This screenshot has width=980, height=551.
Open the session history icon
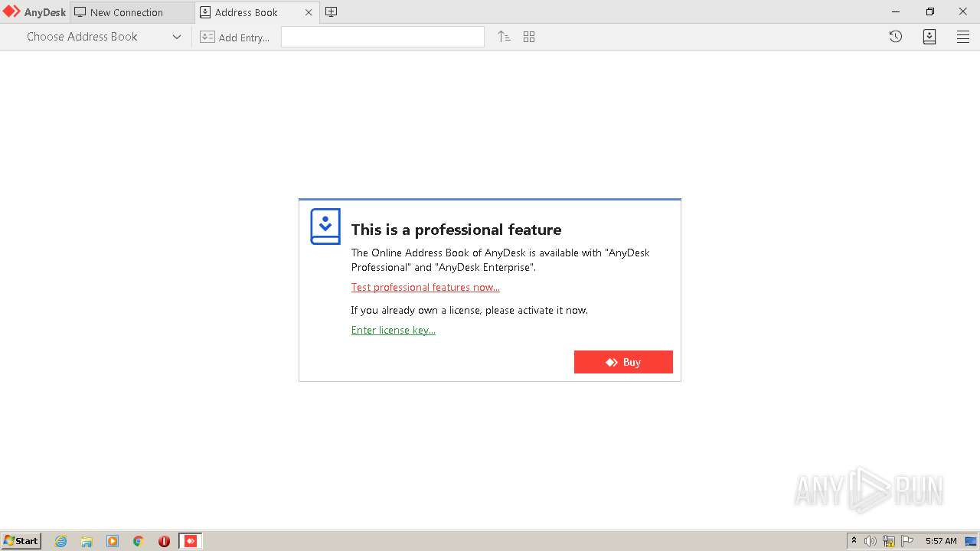(896, 37)
